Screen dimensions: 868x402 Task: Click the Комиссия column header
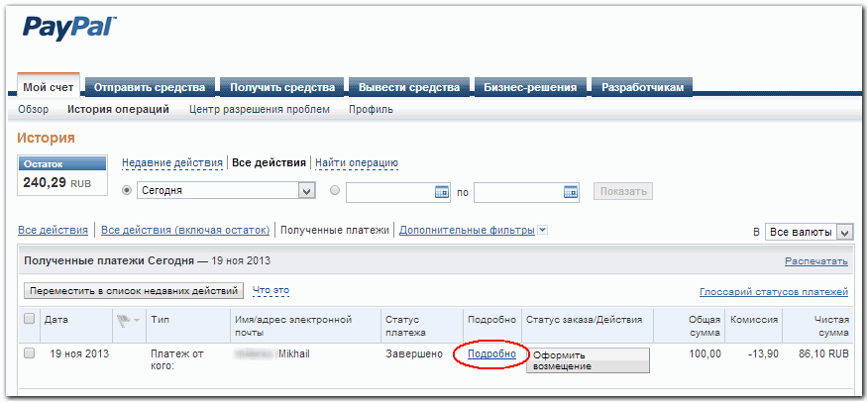[x=754, y=320]
